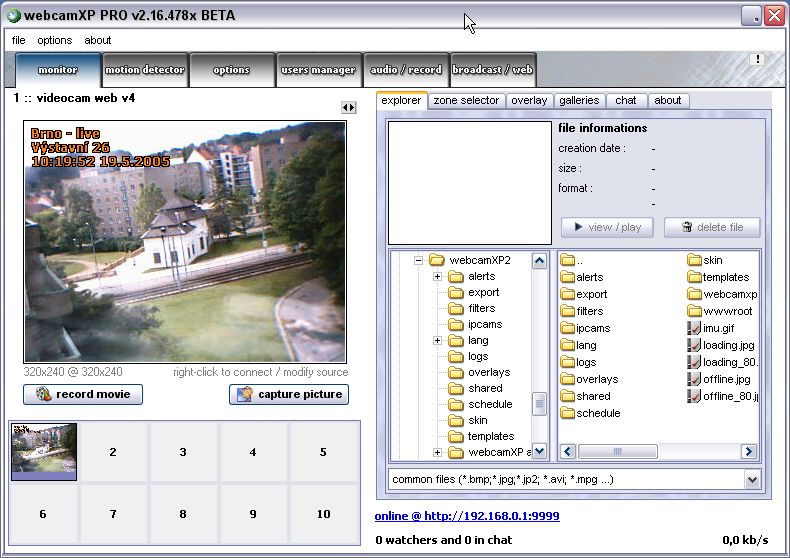This screenshot has width=790, height=558.
Task: Click the view / play button
Action: coord(607,227)
